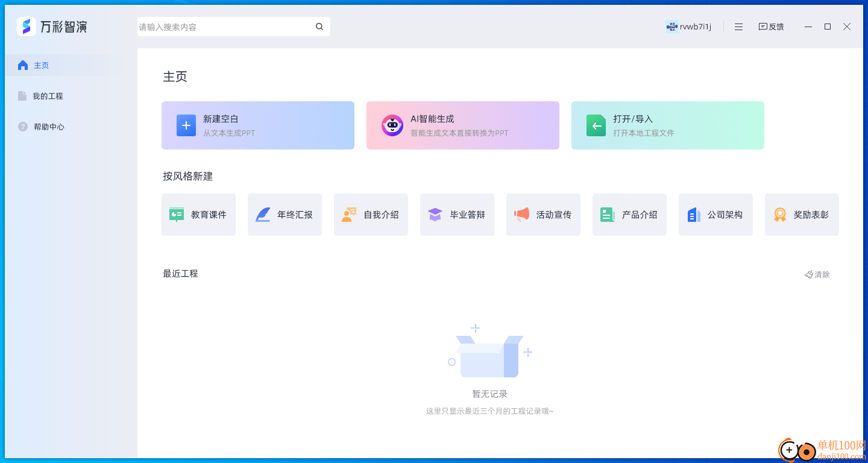Click the home icon in sidebar
Viewport: 868px width, 463px height.
coord(23,65)
